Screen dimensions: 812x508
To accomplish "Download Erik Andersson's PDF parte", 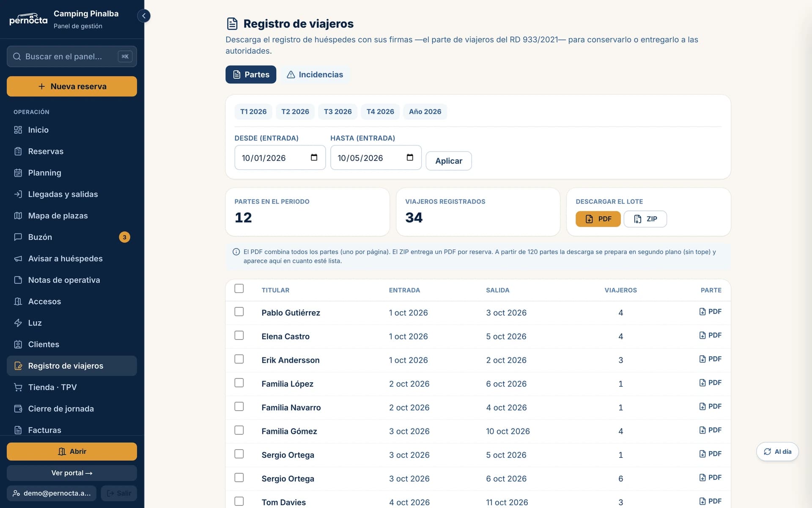I will tap(710, 359).
